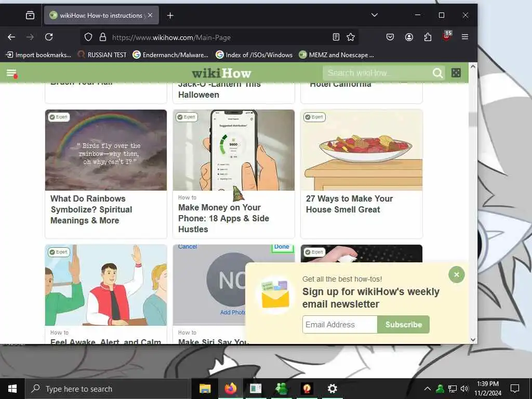The height and width of the screenshot is (399, 532).
Task: Reload the current wikiHow page
Action: pyautogui.click(x=49, y=37)
